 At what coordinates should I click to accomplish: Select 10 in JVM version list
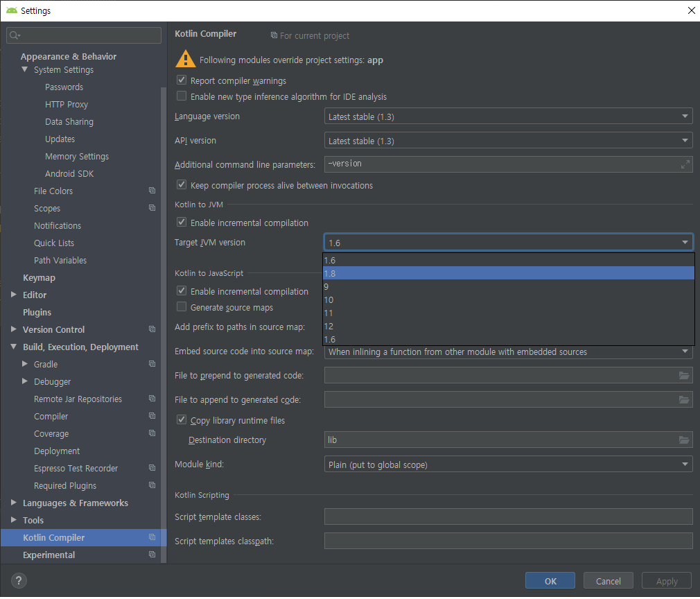click(509, 299)
